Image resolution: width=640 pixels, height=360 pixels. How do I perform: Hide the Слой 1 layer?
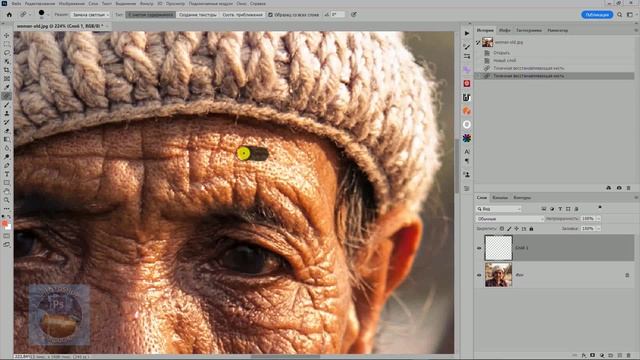click(479, 248)
